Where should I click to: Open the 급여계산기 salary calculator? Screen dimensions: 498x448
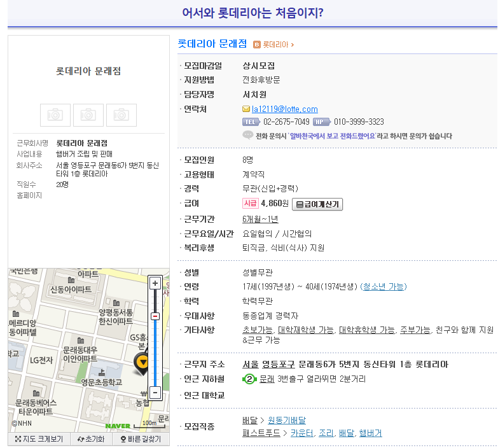click(x=317, y=204)
